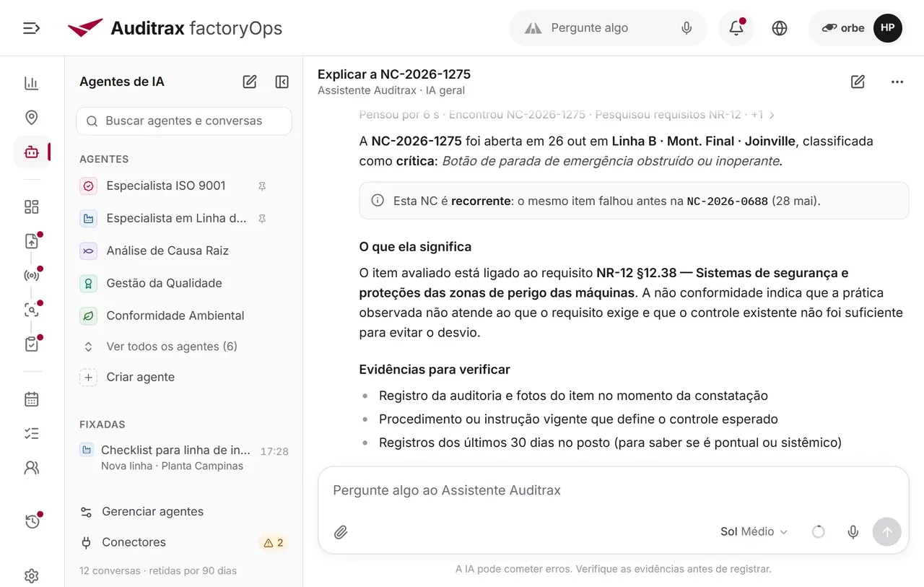924x587 pixels.
Task: Open the file upload sidebar icon
Action: point(31,241)
